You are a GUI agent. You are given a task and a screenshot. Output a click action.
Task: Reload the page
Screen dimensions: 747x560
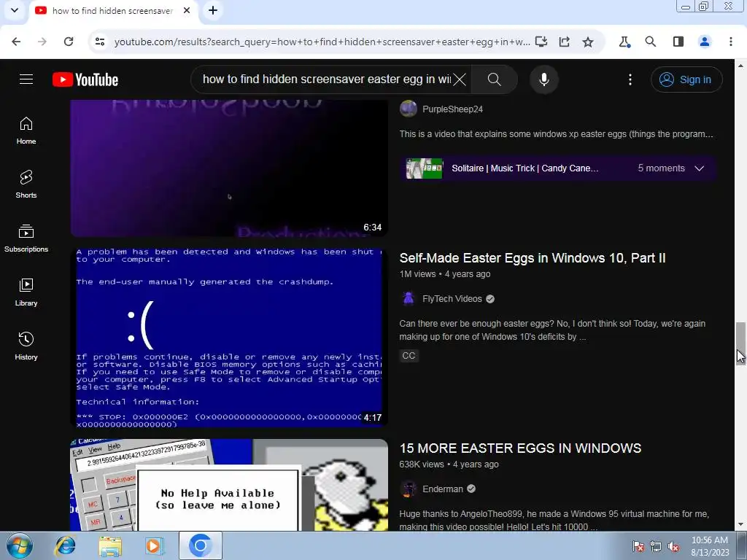pyautogui.click(x=69, y=42)
